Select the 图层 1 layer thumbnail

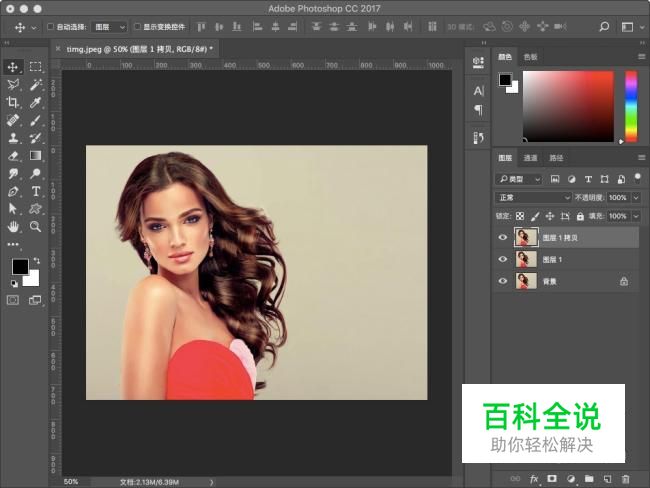[x=524, y=260]
